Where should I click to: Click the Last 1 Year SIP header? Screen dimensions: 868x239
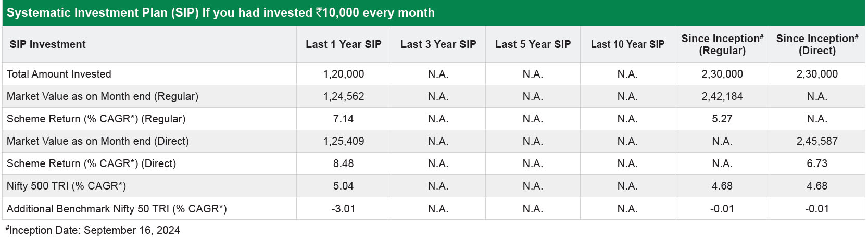click(x=344, y=44)
